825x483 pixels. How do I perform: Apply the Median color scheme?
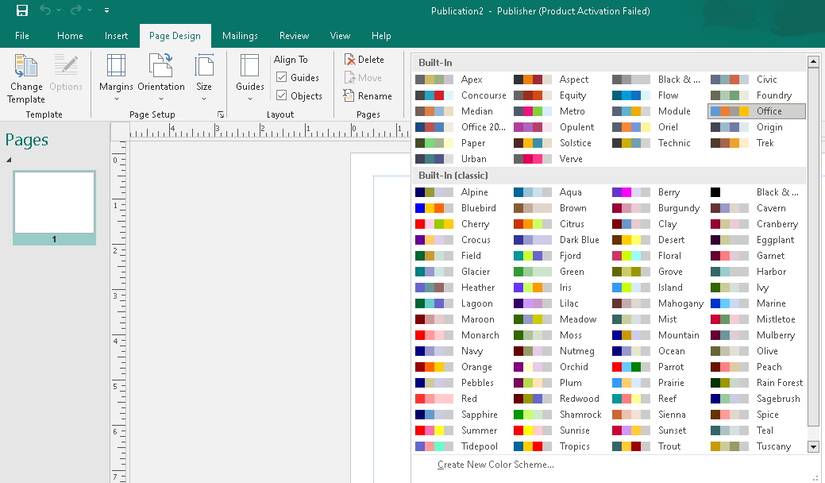tap(458, 111)
